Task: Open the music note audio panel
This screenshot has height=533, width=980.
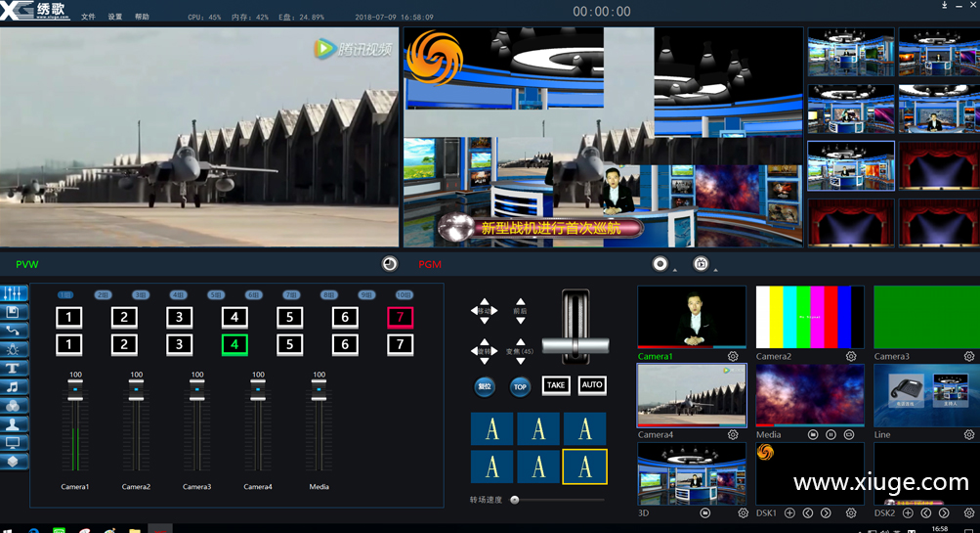Action: coord(14,386)
